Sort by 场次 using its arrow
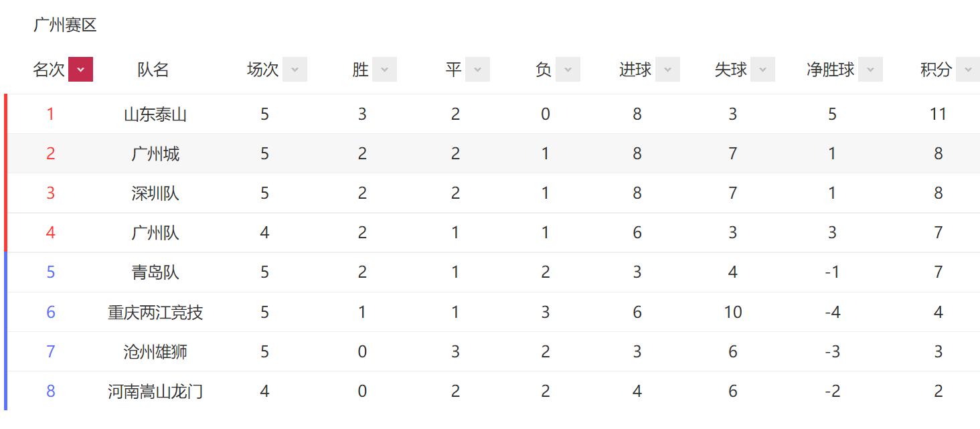980x429 pixels. (x=295, y=69)
